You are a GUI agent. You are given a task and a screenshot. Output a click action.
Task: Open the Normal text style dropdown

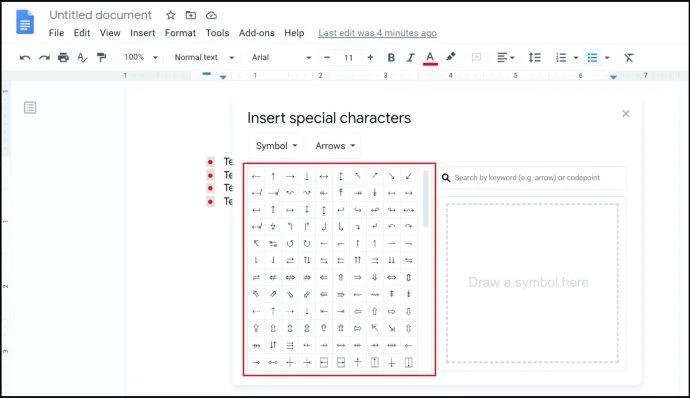click(x=204, y=57)
